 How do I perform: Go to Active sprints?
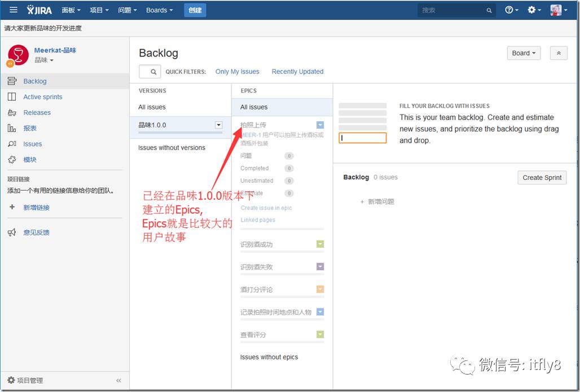tap(42, 96)
